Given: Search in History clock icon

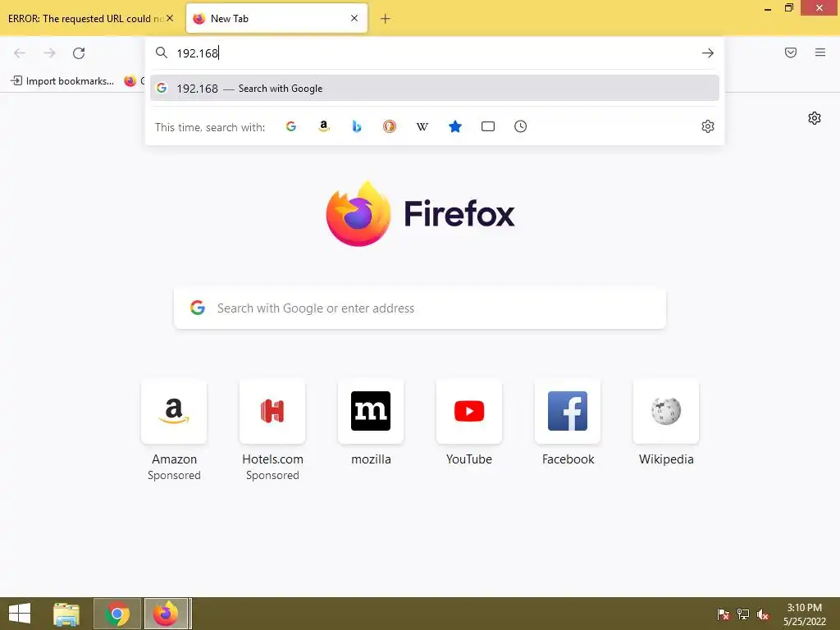Looking at the screenshot, I should (x=521, y=126).
